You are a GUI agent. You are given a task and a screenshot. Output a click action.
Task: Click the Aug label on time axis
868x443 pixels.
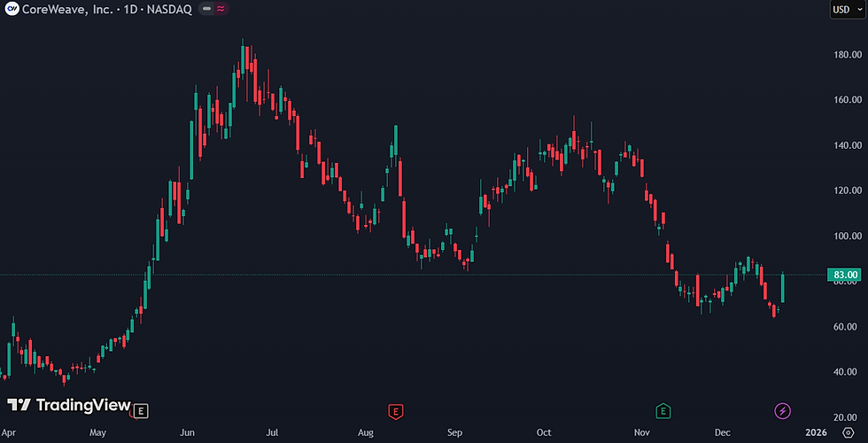(365, 432)
